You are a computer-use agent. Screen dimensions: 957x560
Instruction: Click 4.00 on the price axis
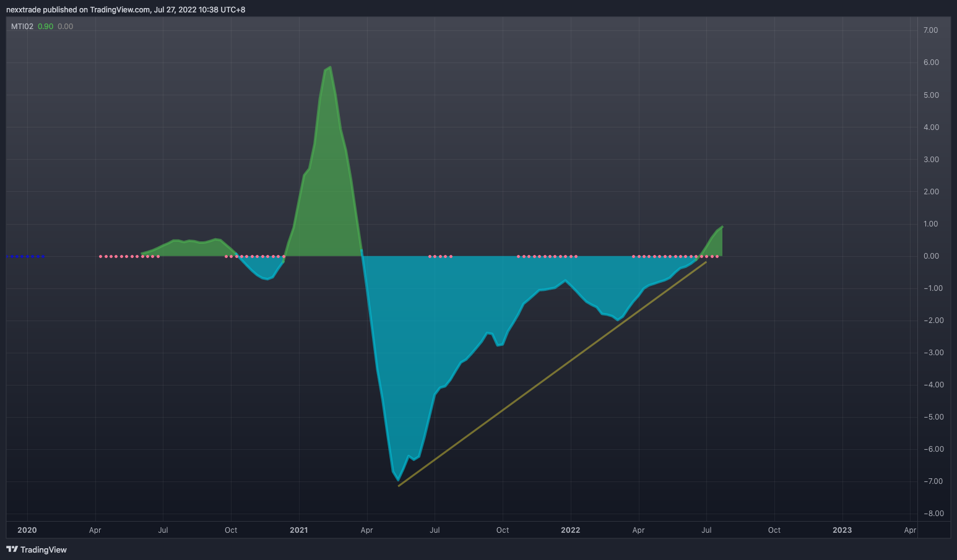[930, 127]
